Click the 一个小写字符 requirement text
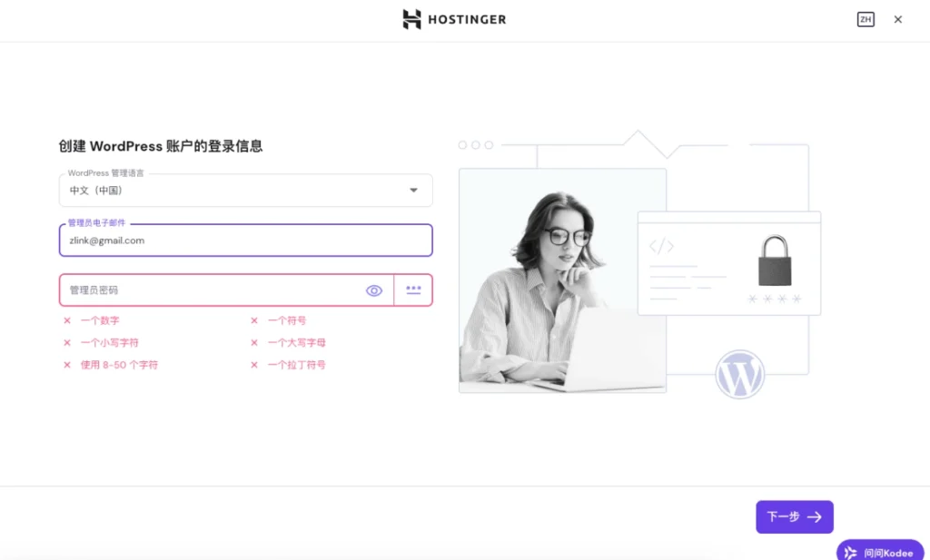This screenshot has height=560, width=930. (110, 342)
